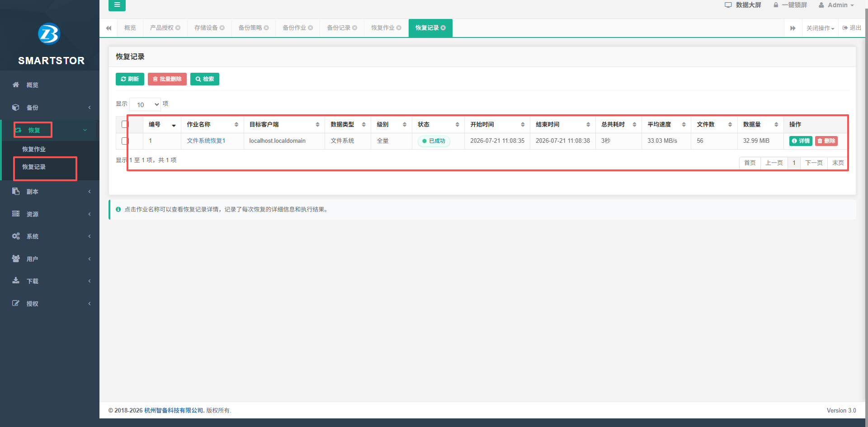This screenshot has width=868, height=427.
Task: Expand the 用户 sidebar menu
Action: (x=50, y=259)
